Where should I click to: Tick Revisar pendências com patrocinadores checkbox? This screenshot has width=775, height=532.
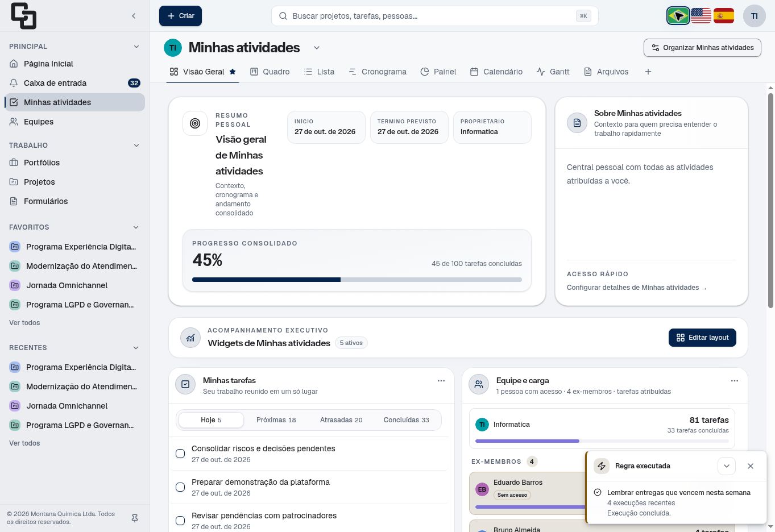pyautogui.click(x=180, y=521)
